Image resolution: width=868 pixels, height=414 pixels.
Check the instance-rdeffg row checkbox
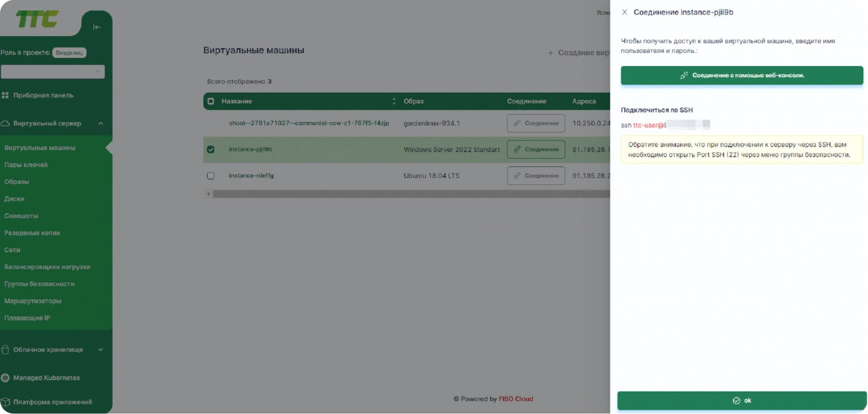(x=211, y=176)
